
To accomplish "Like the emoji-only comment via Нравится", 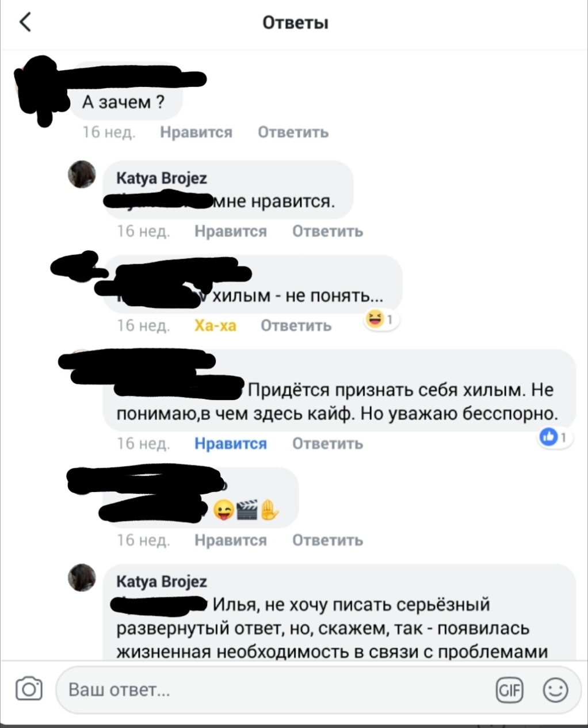I will 231,540.
